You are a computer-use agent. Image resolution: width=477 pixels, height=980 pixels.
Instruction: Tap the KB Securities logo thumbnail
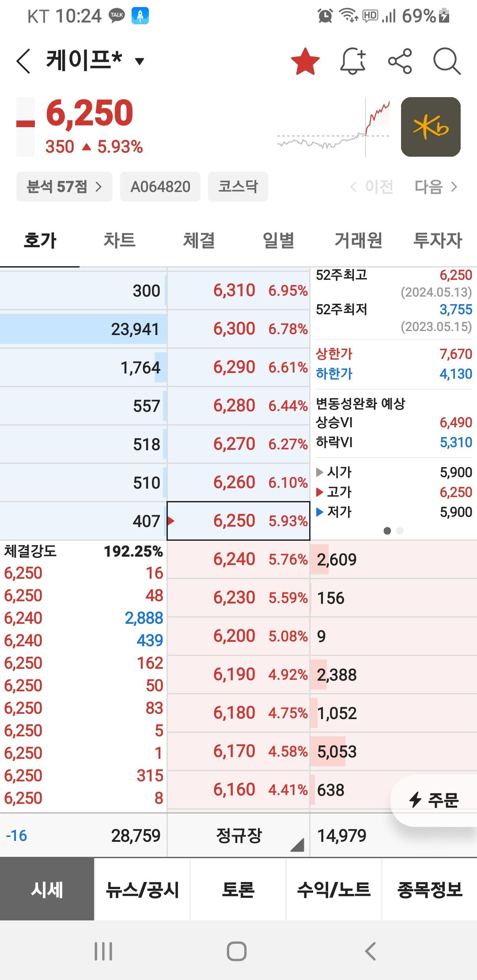(x=430, y=127)
